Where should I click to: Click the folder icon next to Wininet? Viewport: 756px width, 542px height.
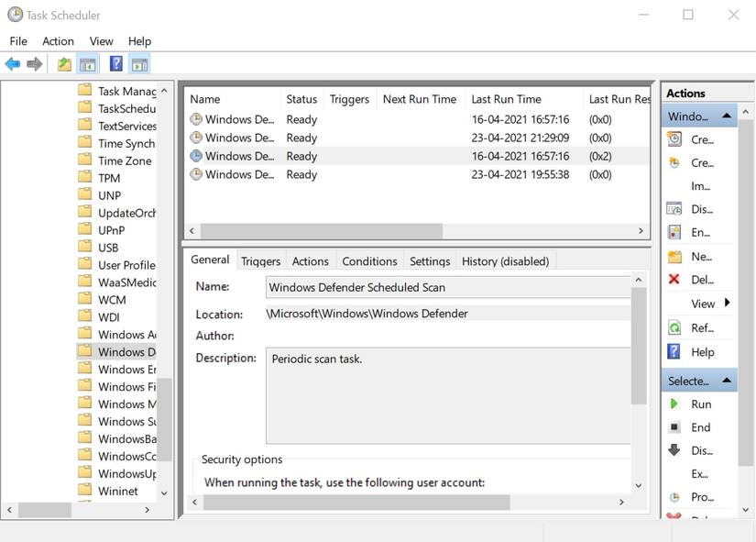click(x=85, y=490)
